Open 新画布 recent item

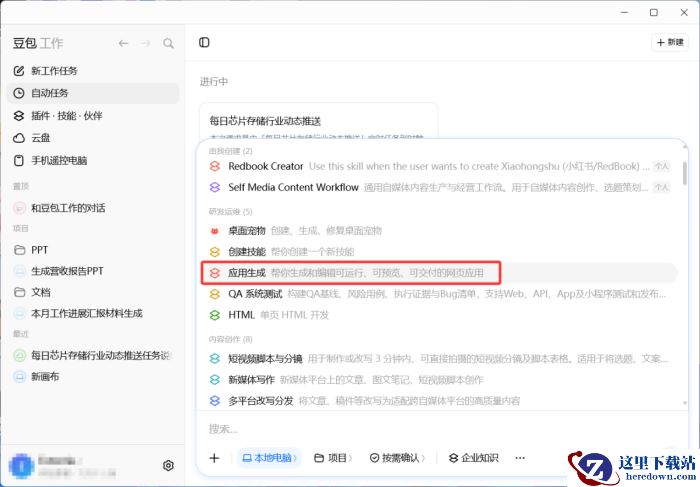pos(93,377)
